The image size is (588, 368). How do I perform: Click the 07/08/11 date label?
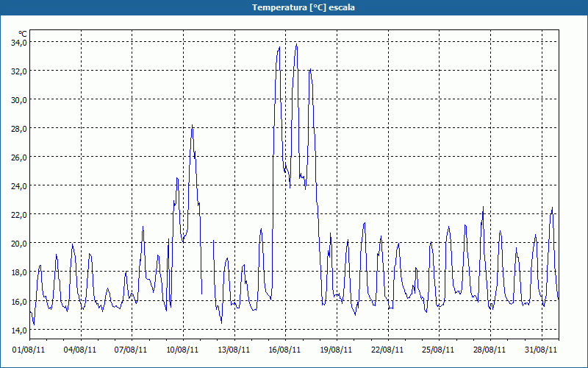(131, 350)
